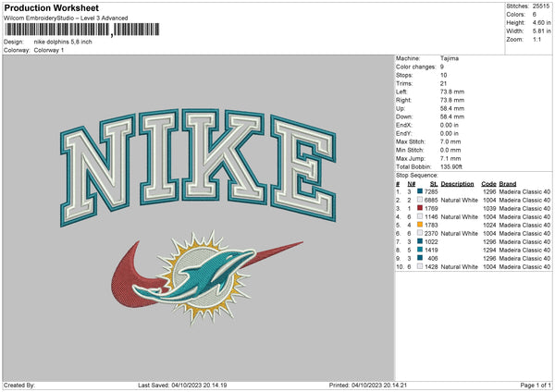Click the 'Max Jump' value 7.1 mm
555x392 pixels.
450,158
